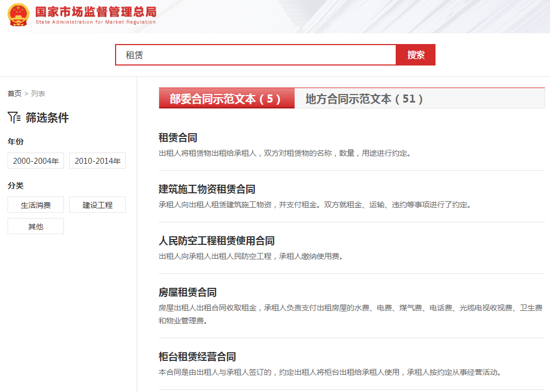Click the 搜索 search button
Viewport: 550px width, 392px height.
point(416,55)
